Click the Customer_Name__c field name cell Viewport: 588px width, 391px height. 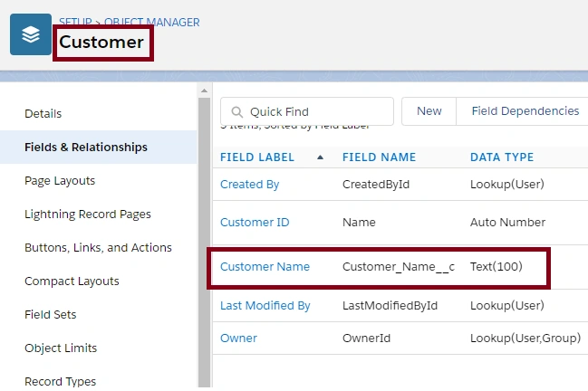pos(399,267)
